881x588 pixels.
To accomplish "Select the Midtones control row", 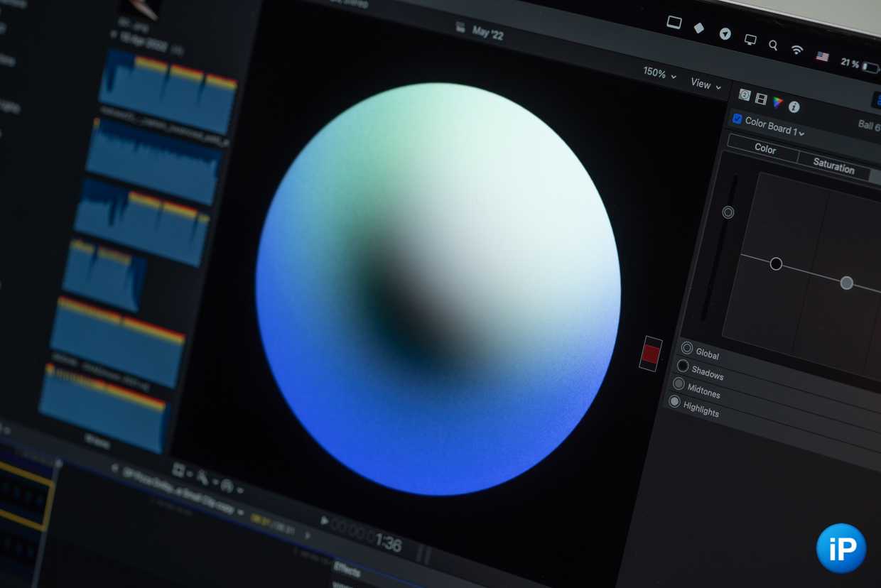I will 703,391.
